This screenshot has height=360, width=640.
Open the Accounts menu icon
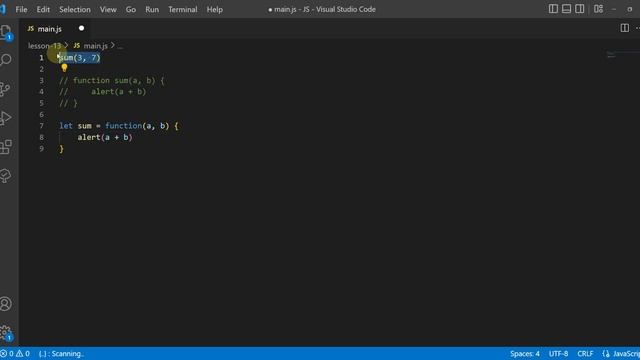tap(6, 304)
